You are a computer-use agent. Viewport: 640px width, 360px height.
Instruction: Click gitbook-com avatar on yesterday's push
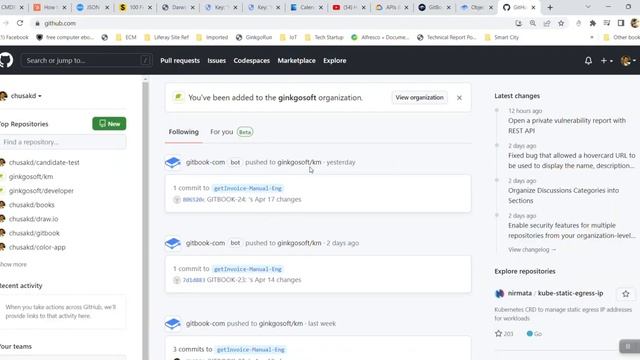173,162
